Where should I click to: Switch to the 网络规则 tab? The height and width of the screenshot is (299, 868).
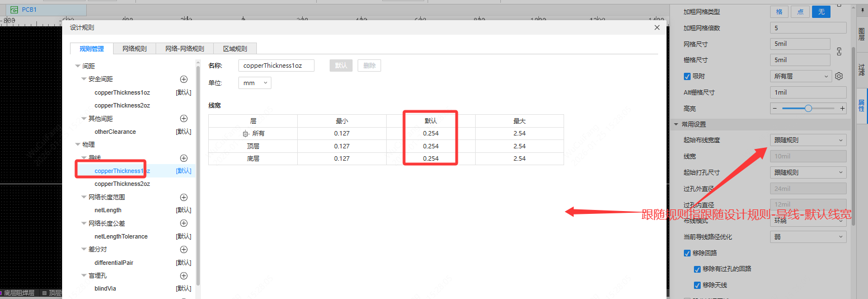pos(134,49)
